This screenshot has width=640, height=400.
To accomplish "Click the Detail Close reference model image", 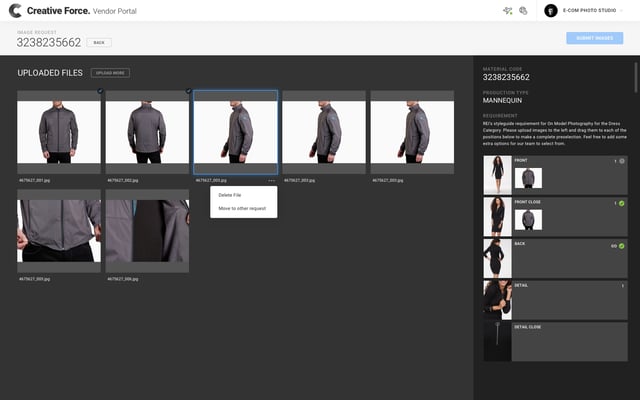I will point(497,340).
